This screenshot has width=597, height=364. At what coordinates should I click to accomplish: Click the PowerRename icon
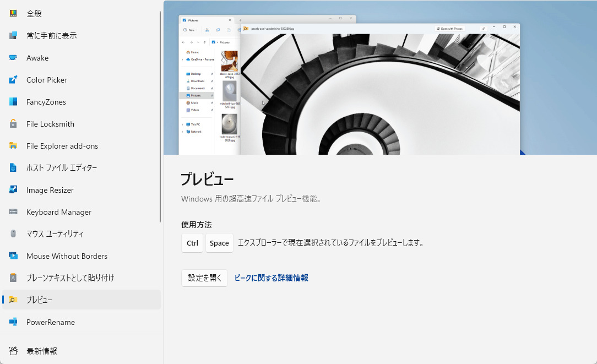(x=13, y=322)
